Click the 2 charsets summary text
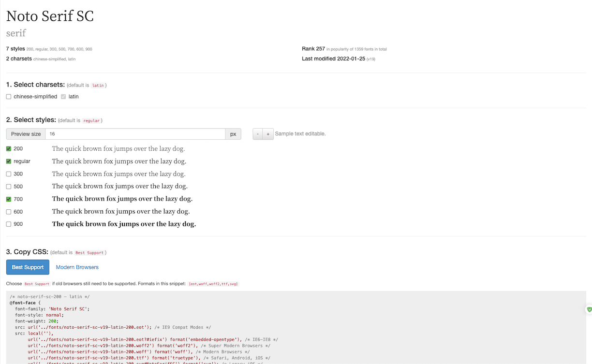Viewport: 592px width, 364px height. pyautogui.click(x=19, y=58)
